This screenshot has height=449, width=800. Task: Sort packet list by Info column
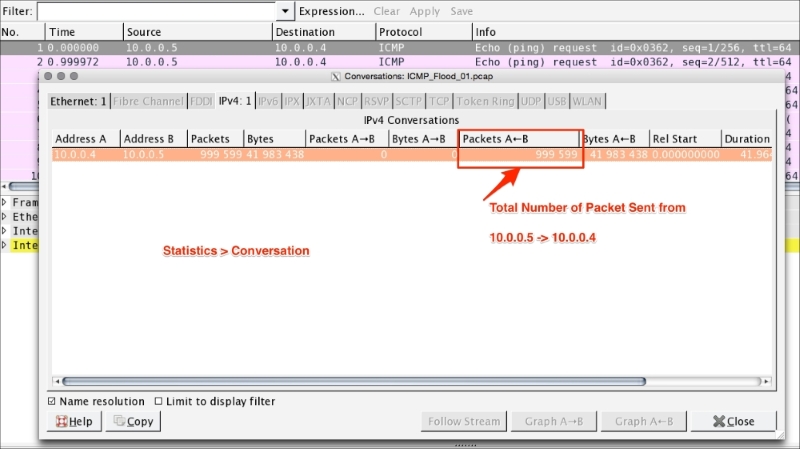636,32
